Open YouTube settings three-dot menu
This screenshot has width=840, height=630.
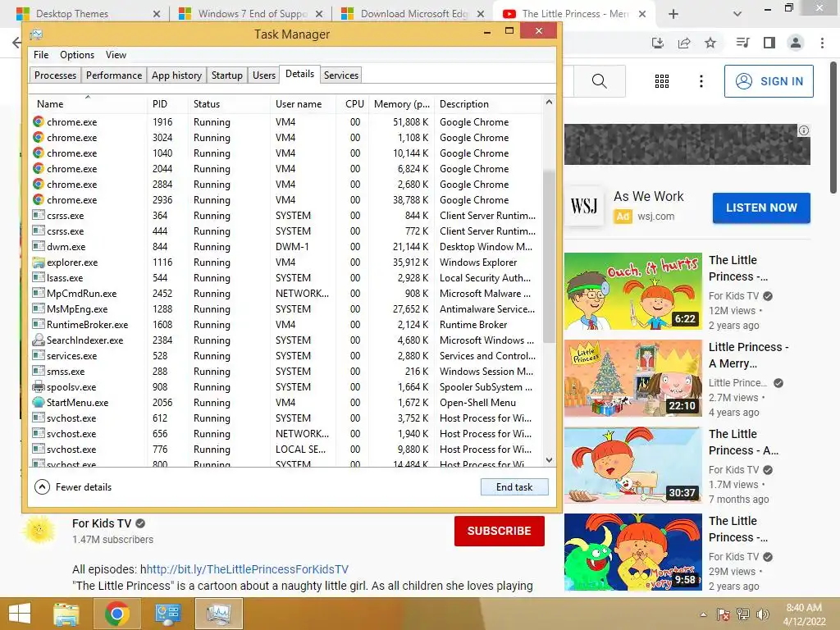pos(701,81)
